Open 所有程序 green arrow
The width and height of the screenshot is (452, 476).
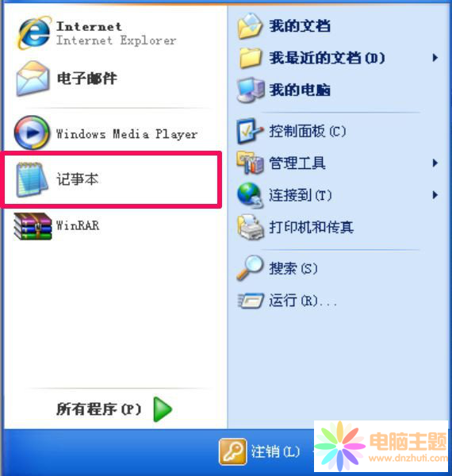pyautogui.click(x=163, y=409)
